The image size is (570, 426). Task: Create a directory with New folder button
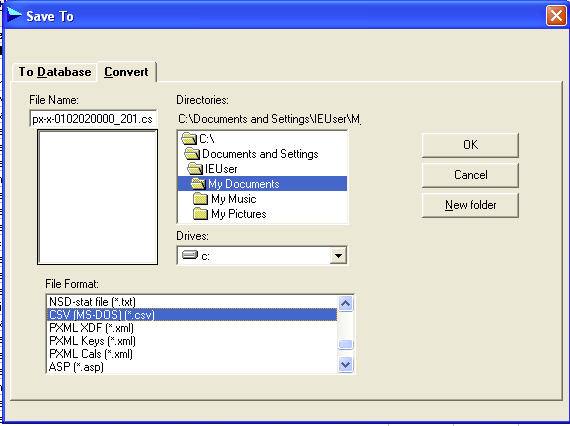click(470, 205)
